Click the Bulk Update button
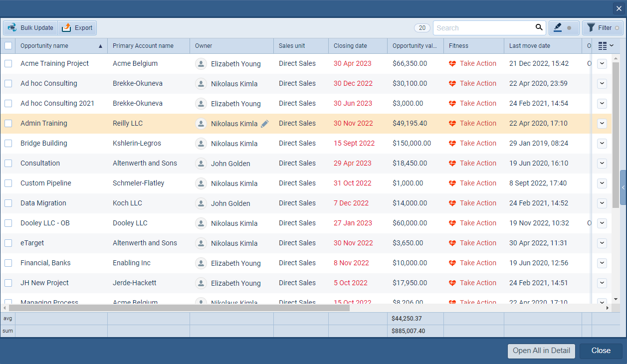 (31, 28)
